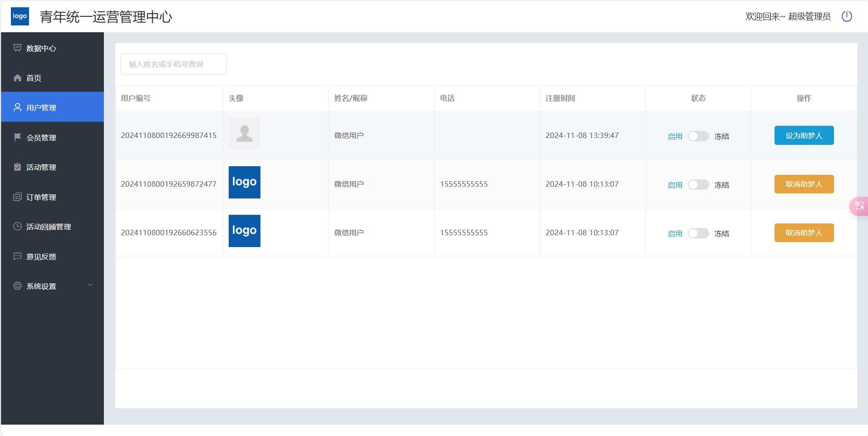Image resolution: width=868 pixels, height=436 pixels.
Task: Click 冻结 label in first user row
Action: 722,136
